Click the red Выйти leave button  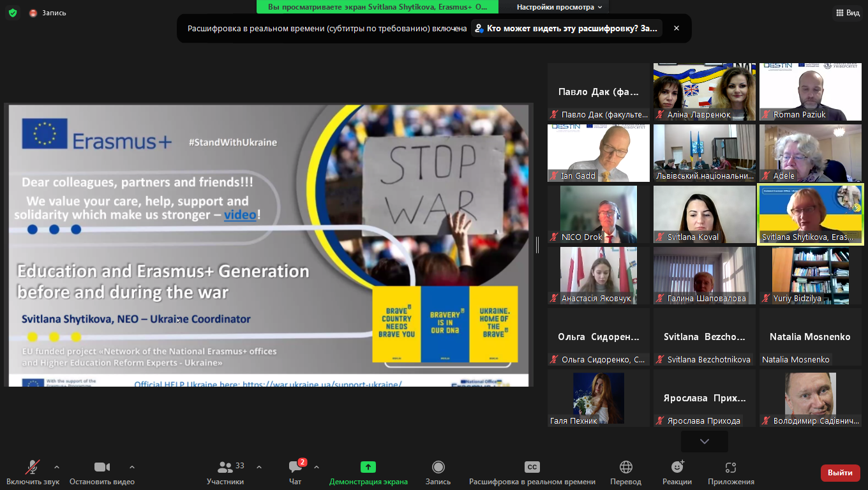pos(840,473)
